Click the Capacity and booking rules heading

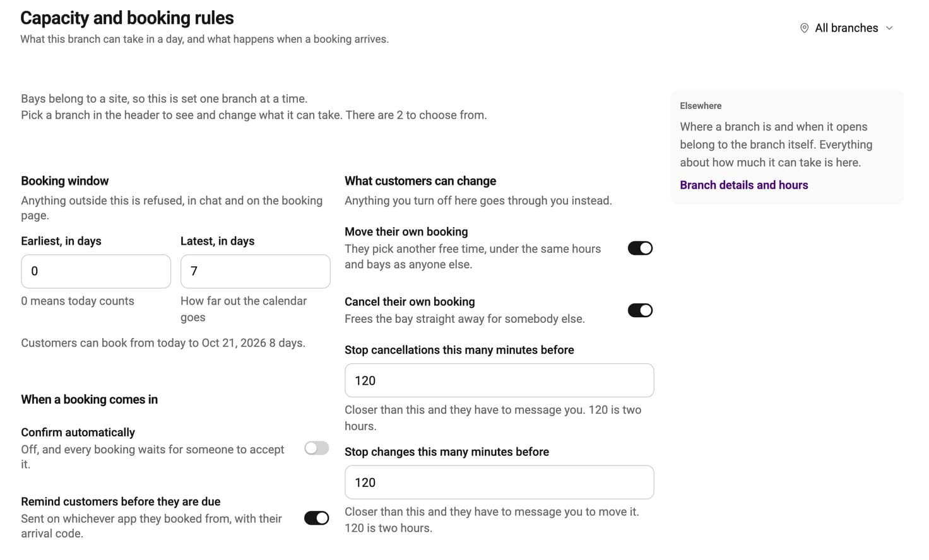[x=127, y=18]
